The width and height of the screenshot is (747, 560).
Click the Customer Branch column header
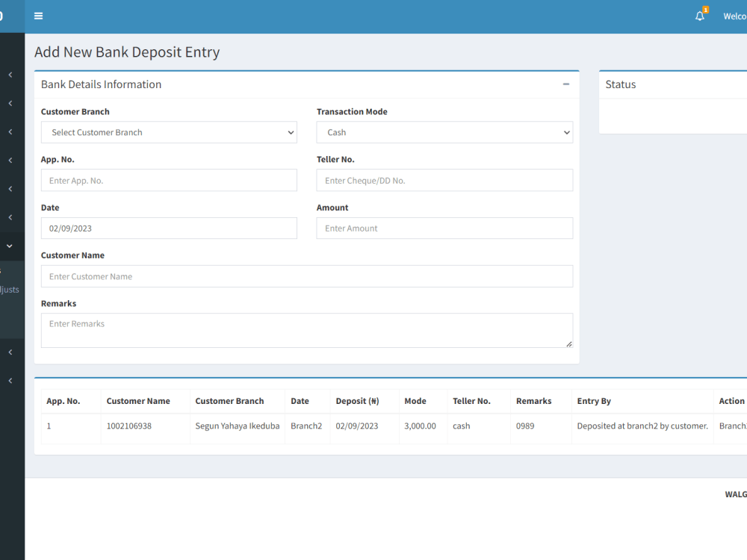(229, 401)
